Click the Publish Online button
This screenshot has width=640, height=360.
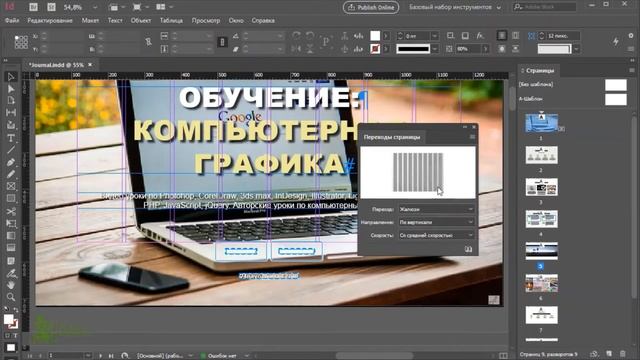pos(371,7)
